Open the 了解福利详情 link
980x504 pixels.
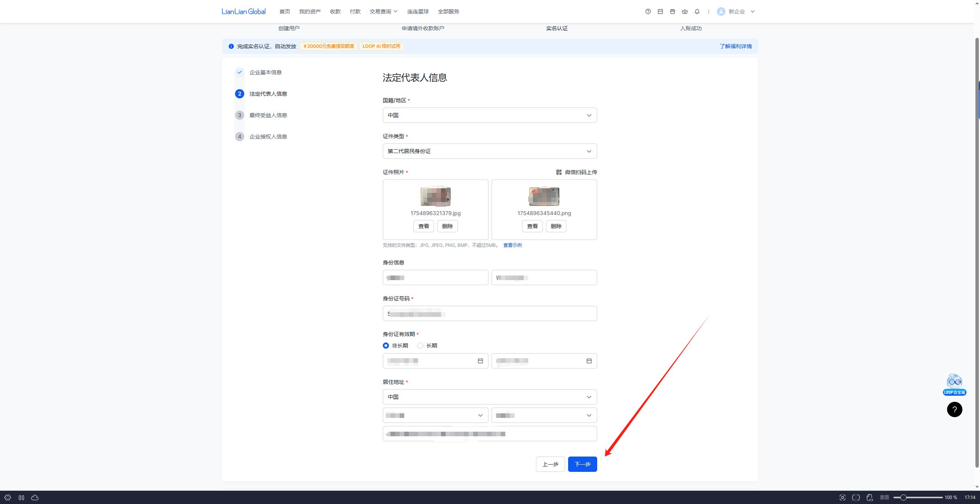click(735, 46)
